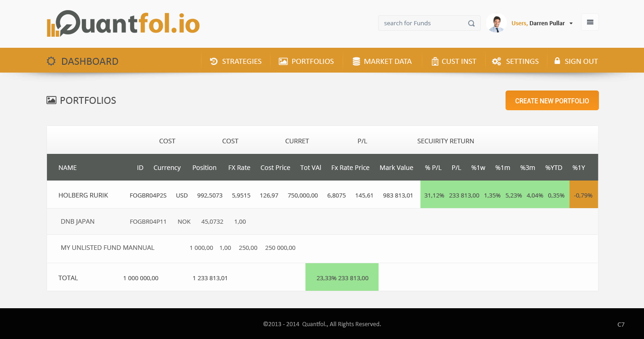The width and height of the screenshot is (644, 339).
Task: Click the TOTAL row label
Action: click(x=68, y=278)
